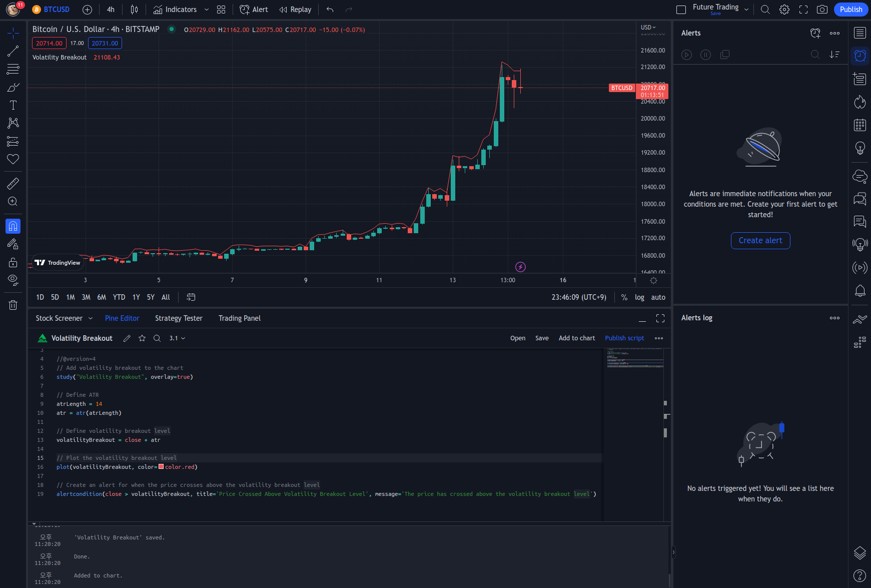Click the undo arrow
The width and height of the screenshot is (871, 588).
(x=330, y=10)
